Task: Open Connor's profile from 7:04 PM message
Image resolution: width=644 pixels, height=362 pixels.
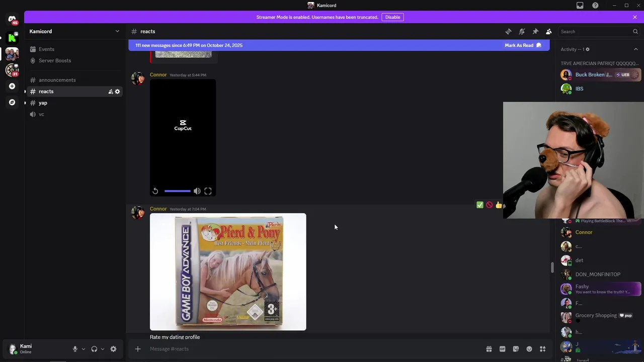Action: tap(158, 209)
